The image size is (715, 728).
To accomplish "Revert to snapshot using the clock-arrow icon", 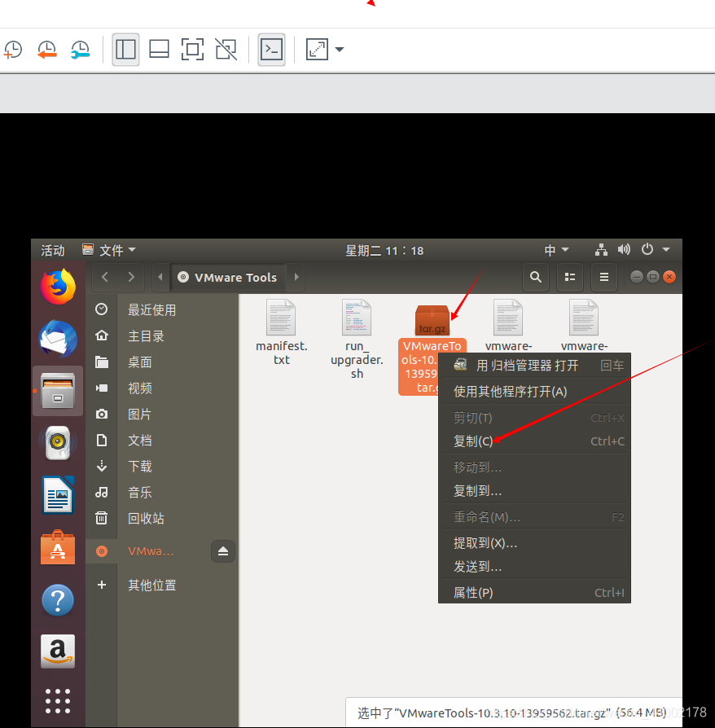I will point(47,50).
